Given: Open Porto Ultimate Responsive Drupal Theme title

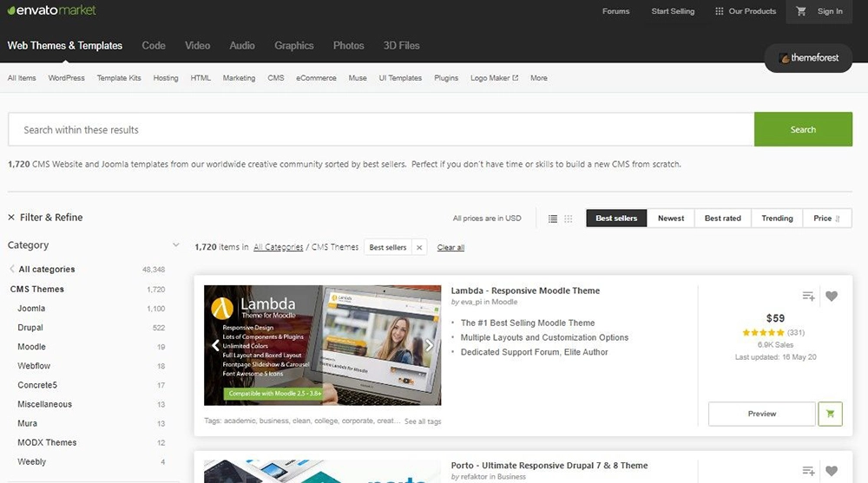Looking at the screenshot, I should [549, 466].
